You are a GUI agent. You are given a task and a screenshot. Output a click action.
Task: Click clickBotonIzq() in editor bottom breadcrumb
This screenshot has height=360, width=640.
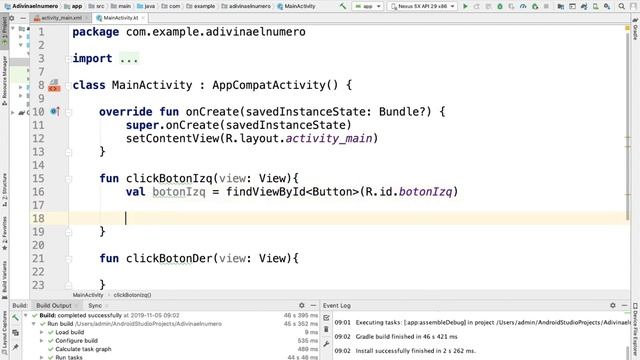tap(132, 295)
